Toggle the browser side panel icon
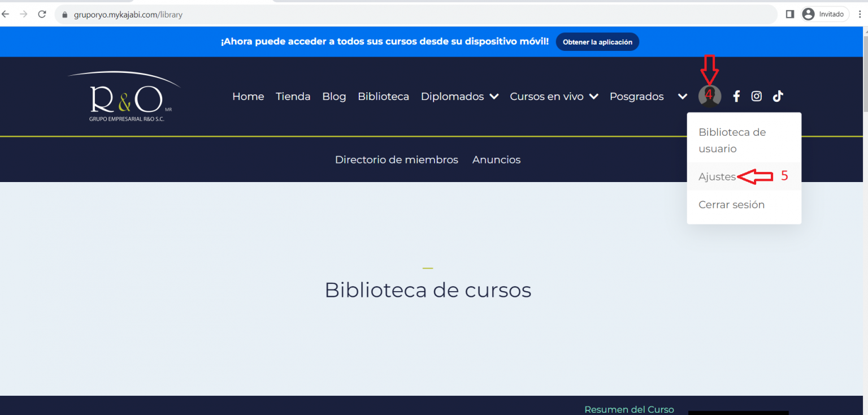The width and height of the screenshot is (868, 415). coord(790,15)
